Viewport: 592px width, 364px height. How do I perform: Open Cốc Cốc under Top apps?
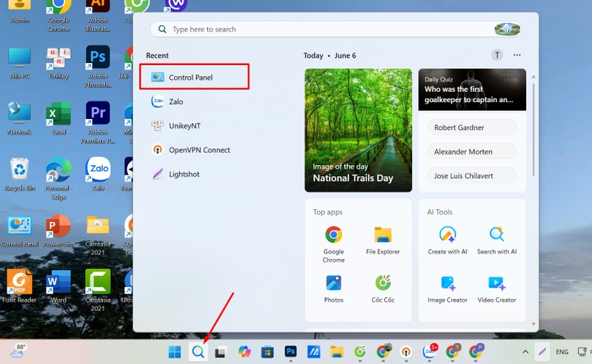383,289
